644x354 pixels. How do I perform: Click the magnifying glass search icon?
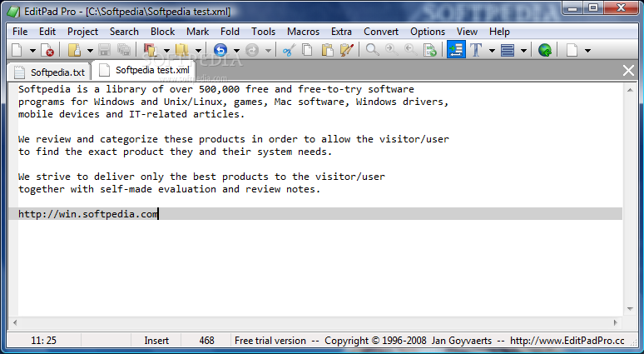coord(373,50)
